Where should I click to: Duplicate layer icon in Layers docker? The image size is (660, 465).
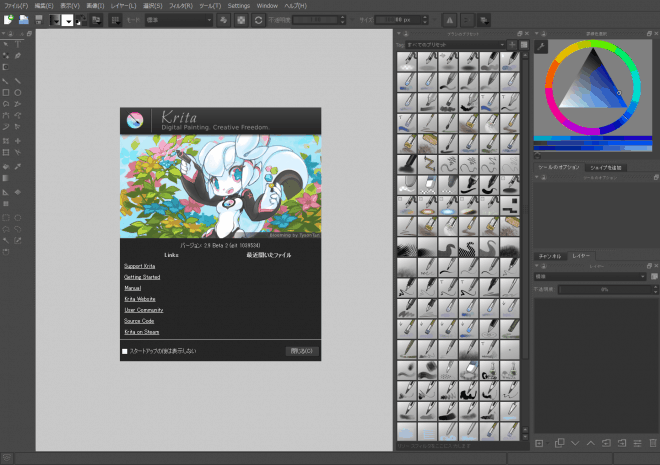pos(559,443)
